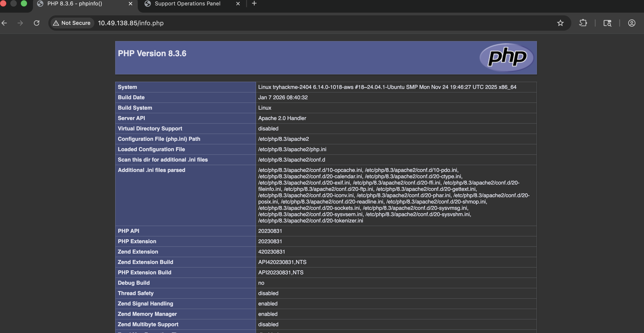644x333 pixels.
Task: Open the user profile icon
Action: [x=632, y=23]
